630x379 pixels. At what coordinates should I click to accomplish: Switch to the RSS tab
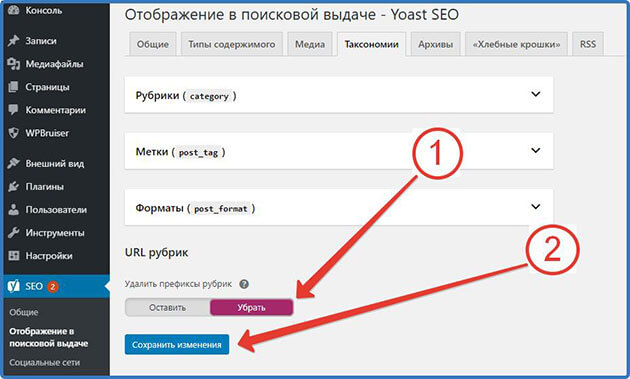(588, 44)
